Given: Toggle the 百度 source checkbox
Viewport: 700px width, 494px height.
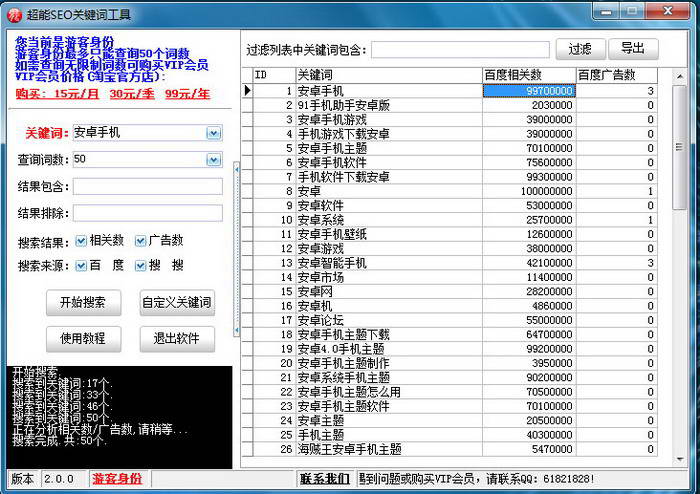Looking at the screenshot, I should point(81,266).
